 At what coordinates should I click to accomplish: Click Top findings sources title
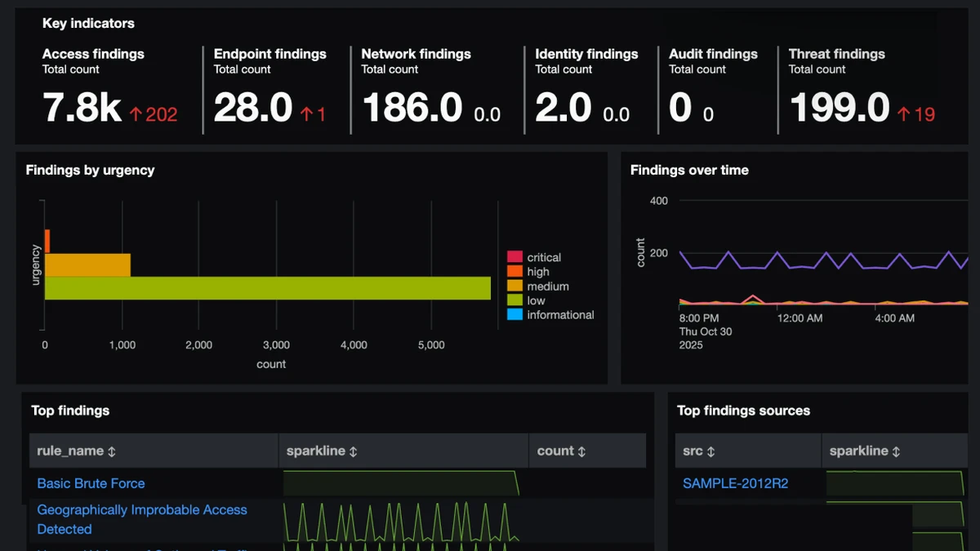743,411
